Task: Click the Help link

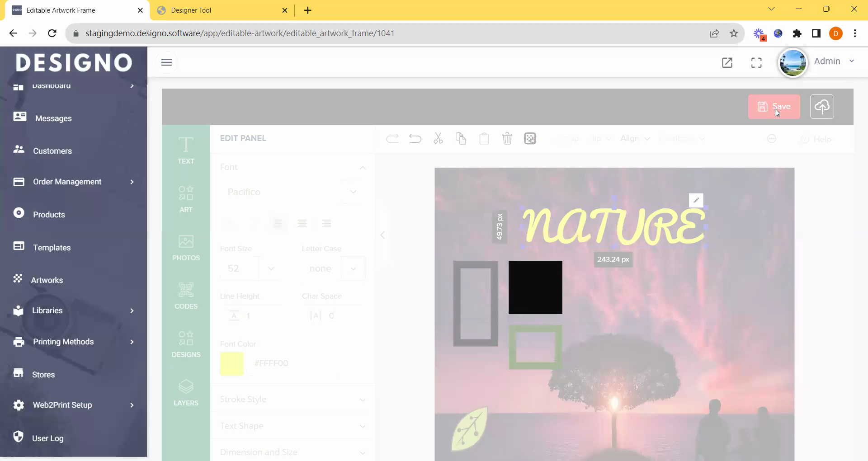Action: click(x=816, y=139)
